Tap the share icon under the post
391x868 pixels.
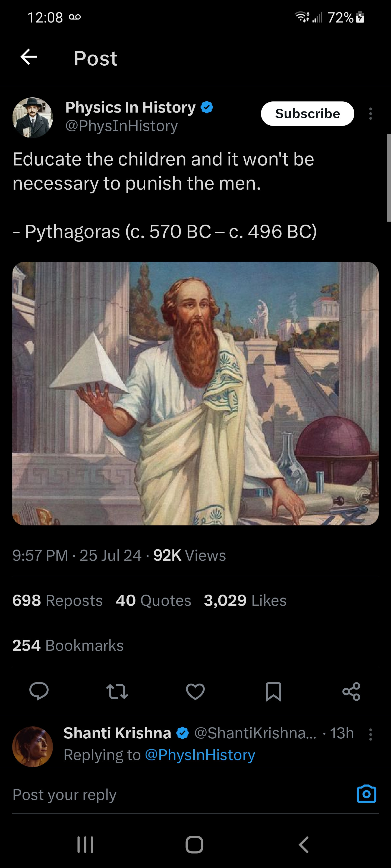click(352, 691)
